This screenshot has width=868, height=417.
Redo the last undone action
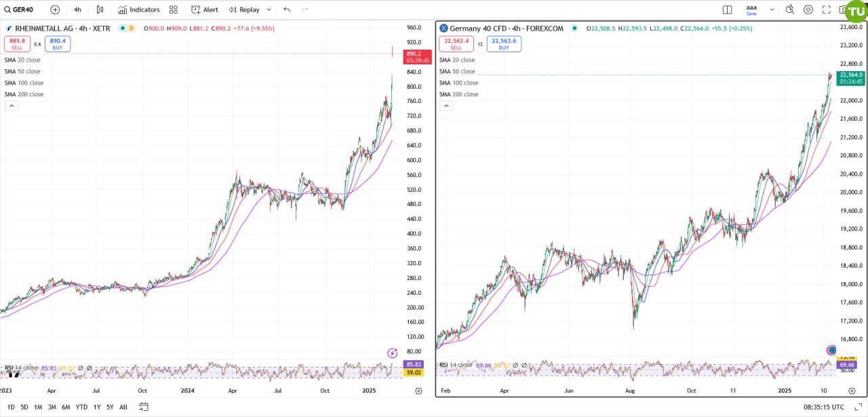point(304,9)
